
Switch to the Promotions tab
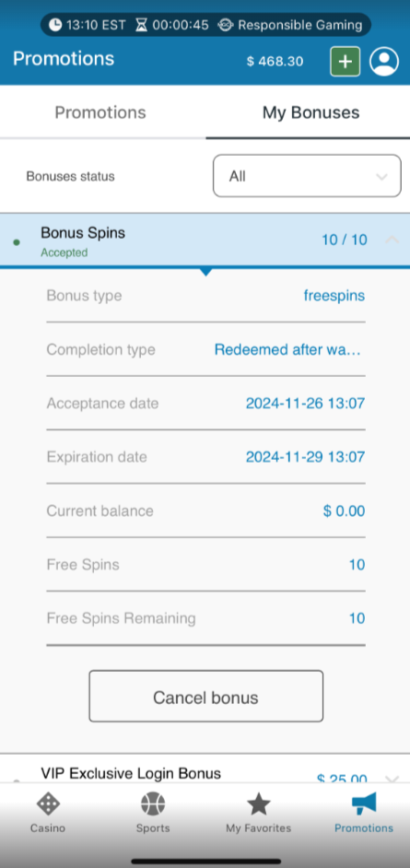click(100, 112)
